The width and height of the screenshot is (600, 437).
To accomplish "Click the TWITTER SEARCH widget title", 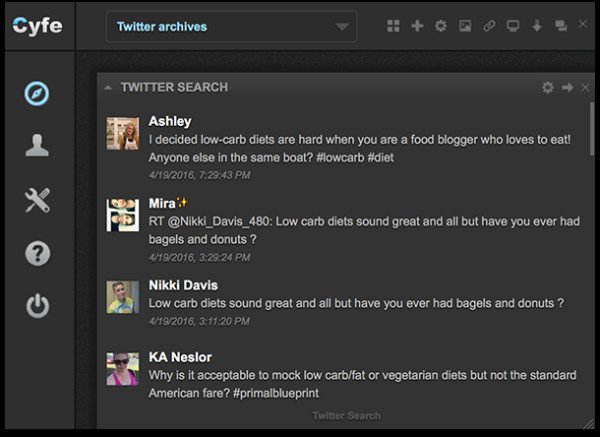I will (x=174, y=87).
